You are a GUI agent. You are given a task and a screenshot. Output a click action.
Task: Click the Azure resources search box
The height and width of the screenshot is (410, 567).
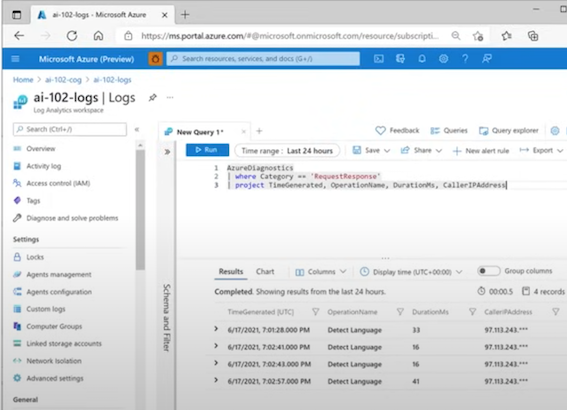click(263, 59)
